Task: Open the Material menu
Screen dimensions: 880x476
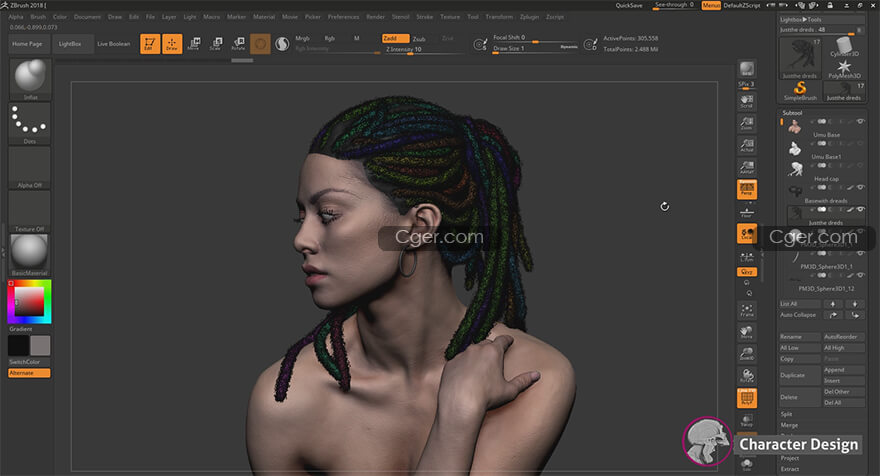Action: (x=264, y=17)
